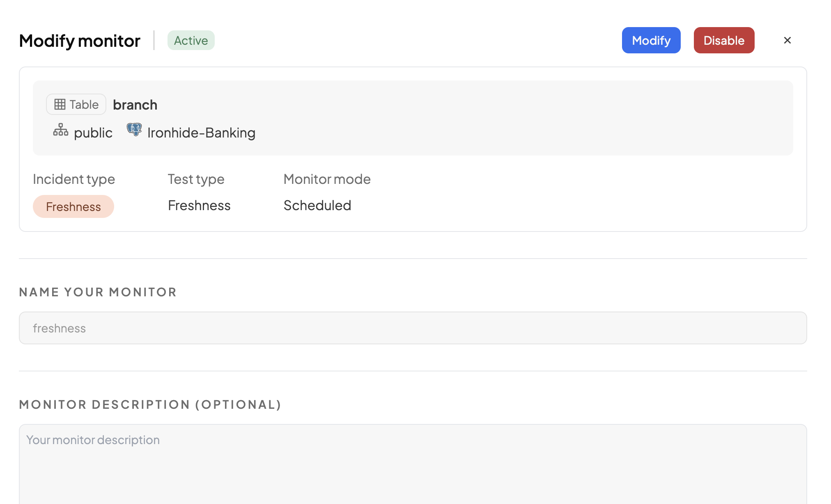Click the table grid icon
831x504 pixels.
click(x=60, y=104)
